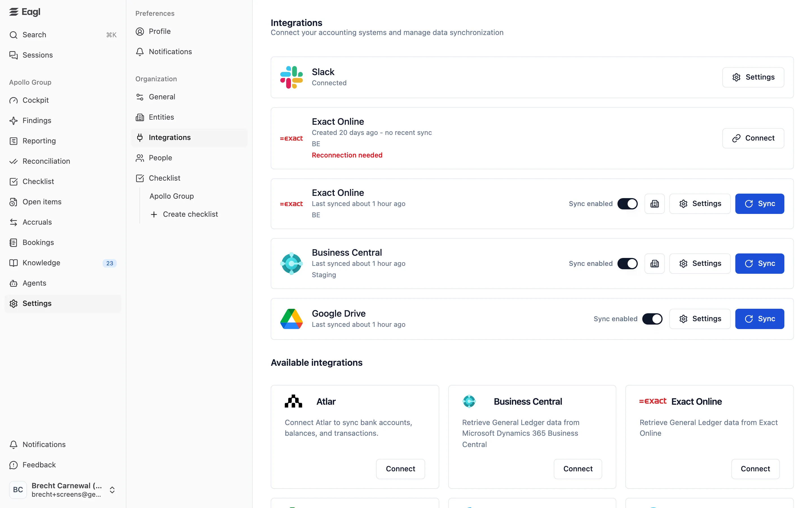The height and width of the screenshot is (508, 812).
Task: Select Entities in the settings menu
Action: (x=189, y=117)
